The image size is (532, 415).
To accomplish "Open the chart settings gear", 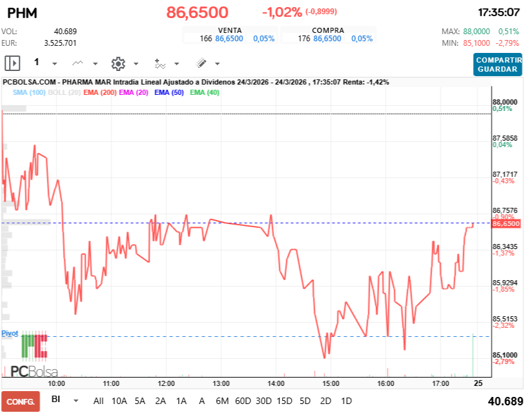I will (x=118, y=63).
